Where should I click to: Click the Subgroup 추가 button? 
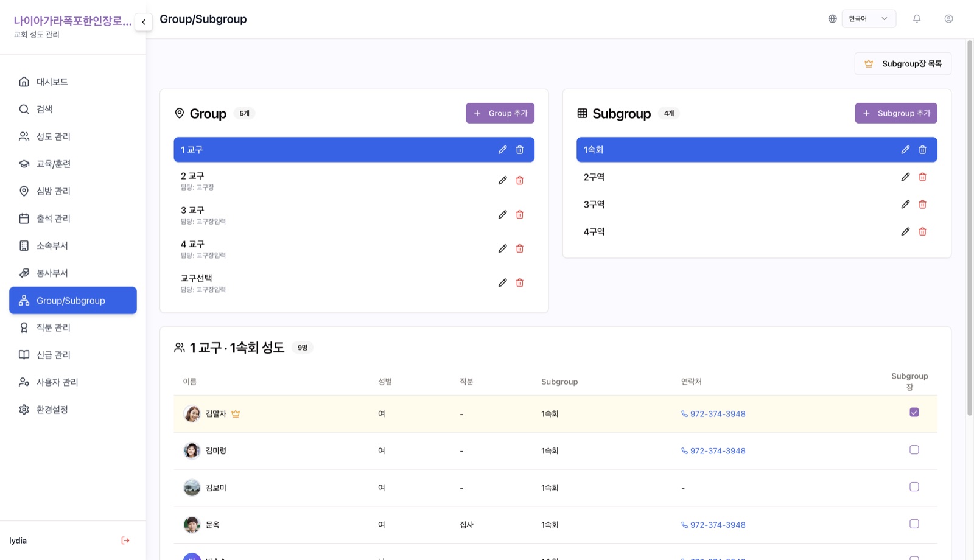[896, 113]
